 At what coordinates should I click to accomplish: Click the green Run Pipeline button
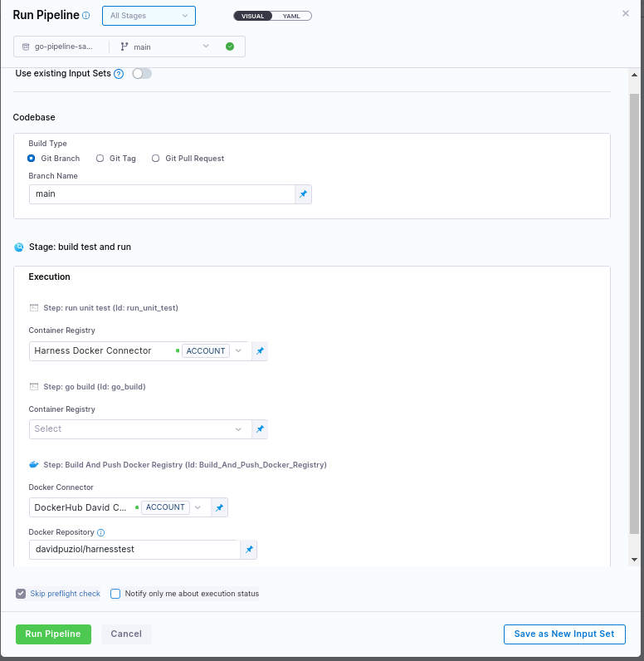(53, 634)
